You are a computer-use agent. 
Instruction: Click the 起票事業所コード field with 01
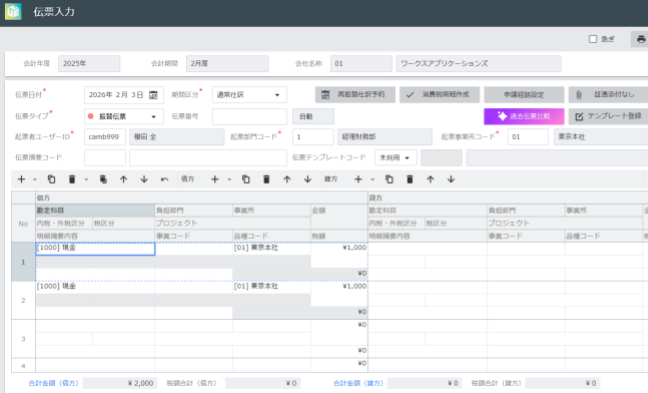[528, 137]
